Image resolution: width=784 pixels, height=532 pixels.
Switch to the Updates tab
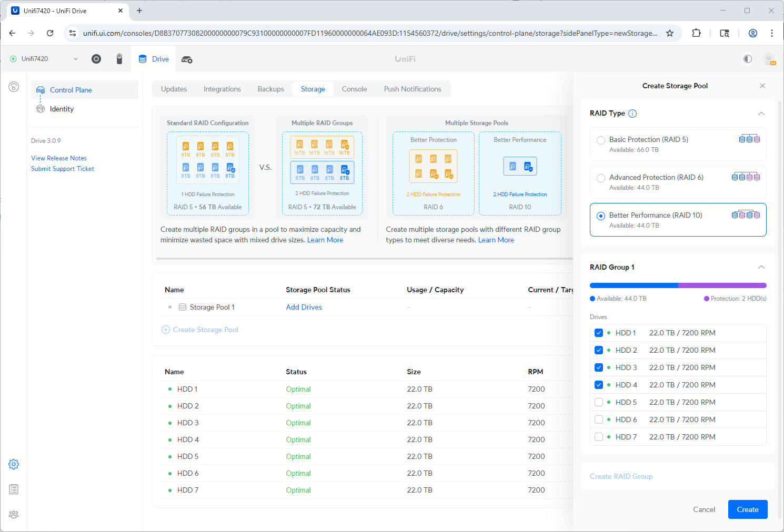(x=174, y=89)
